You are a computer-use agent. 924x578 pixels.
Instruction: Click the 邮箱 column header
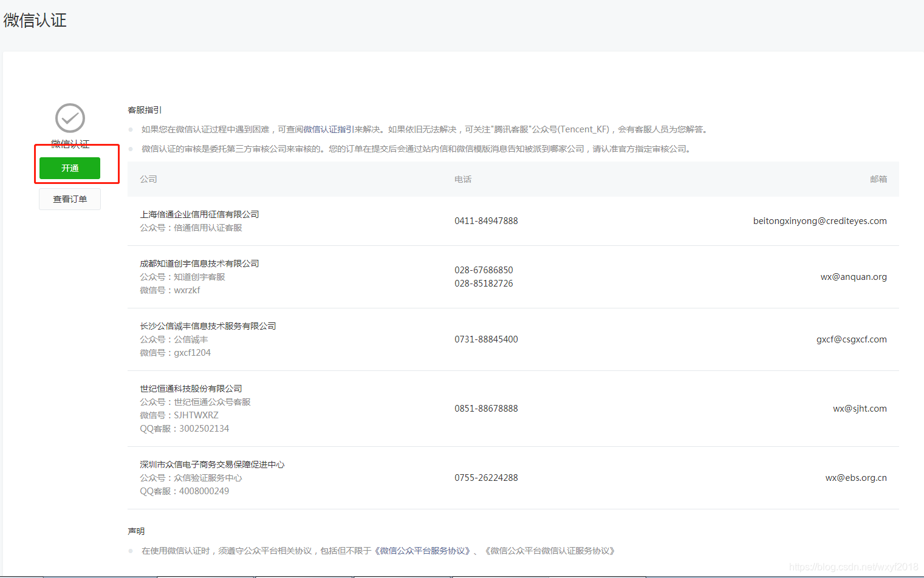click(878, 179)
